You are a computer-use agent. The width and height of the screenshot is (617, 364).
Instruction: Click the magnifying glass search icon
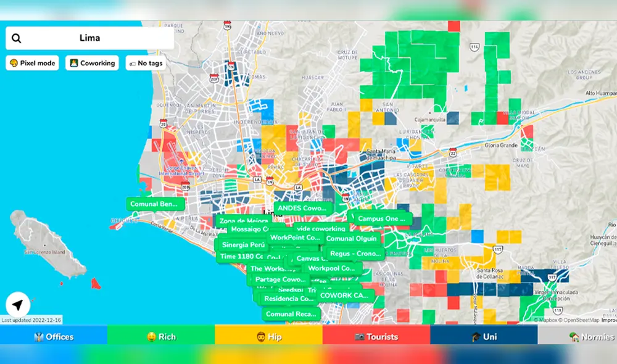click(x=17, y=38)
